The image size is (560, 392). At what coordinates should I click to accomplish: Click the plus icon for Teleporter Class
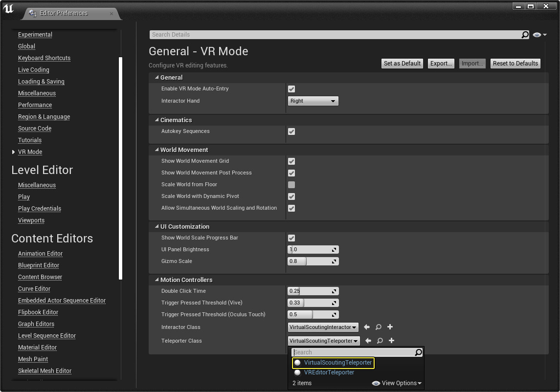(x=391, y=341)
